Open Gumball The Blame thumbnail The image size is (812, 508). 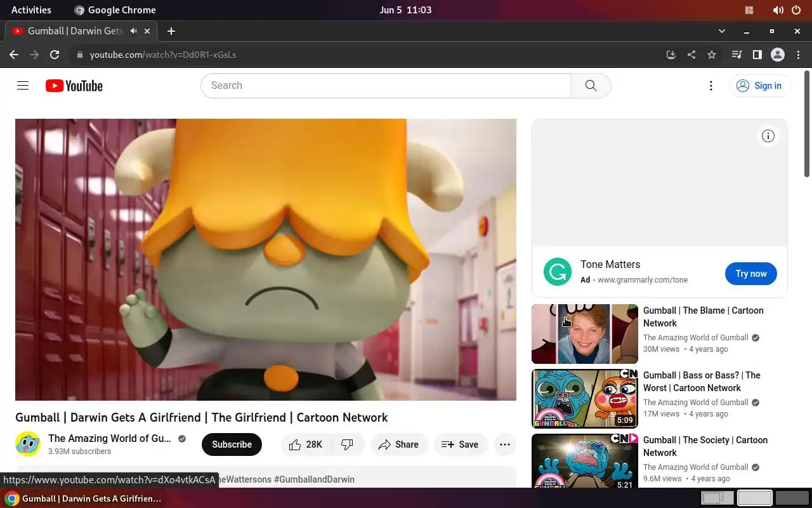click(x=585, y=334)
